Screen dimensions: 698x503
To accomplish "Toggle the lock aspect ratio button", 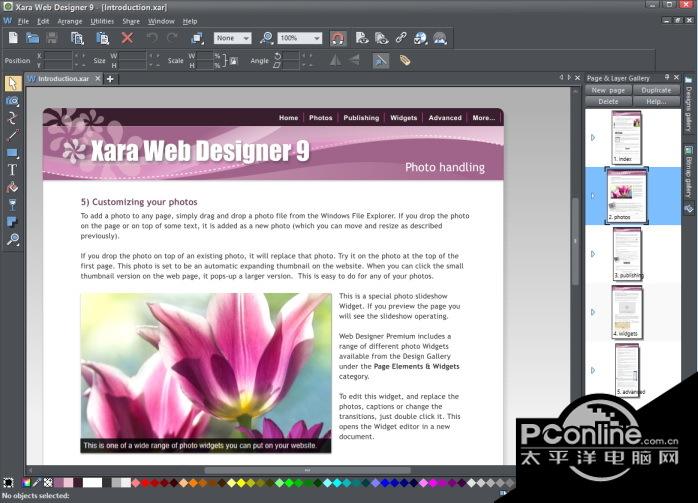I will click(234, 61).
